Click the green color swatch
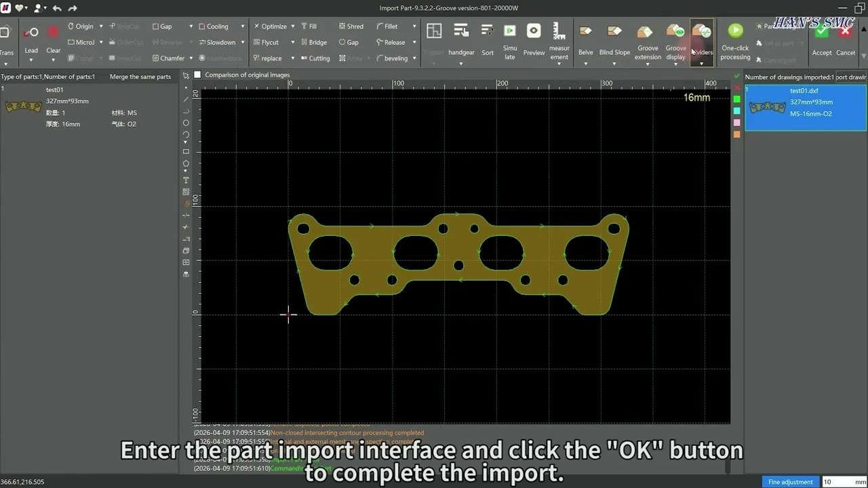Screen dimensions: 868x488 (737, 99)
